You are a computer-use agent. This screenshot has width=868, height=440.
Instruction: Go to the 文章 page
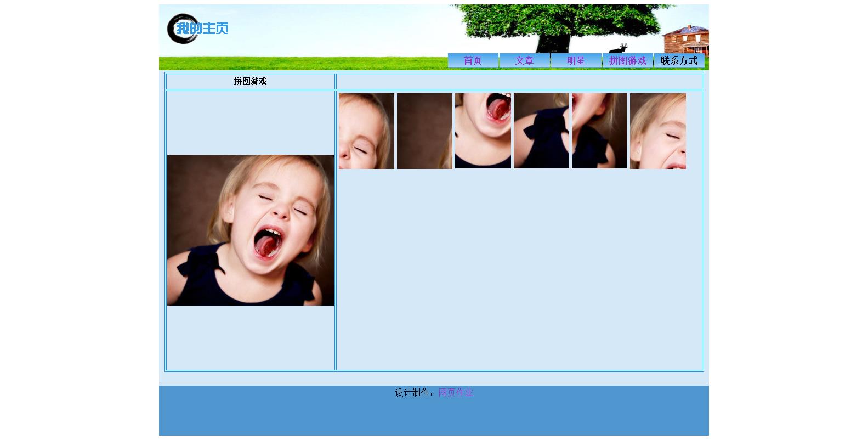[x=524, y=60]
